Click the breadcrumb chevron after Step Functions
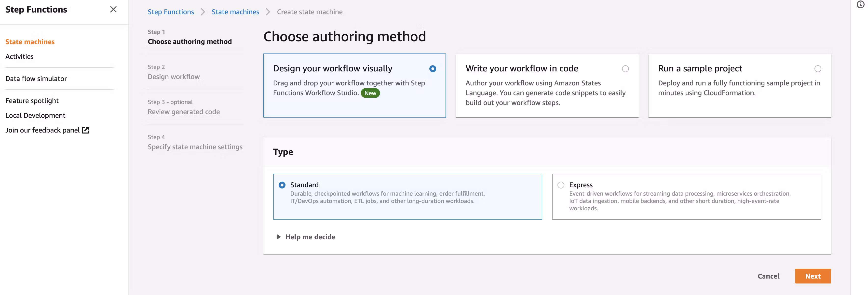 (x=203, y=12)
